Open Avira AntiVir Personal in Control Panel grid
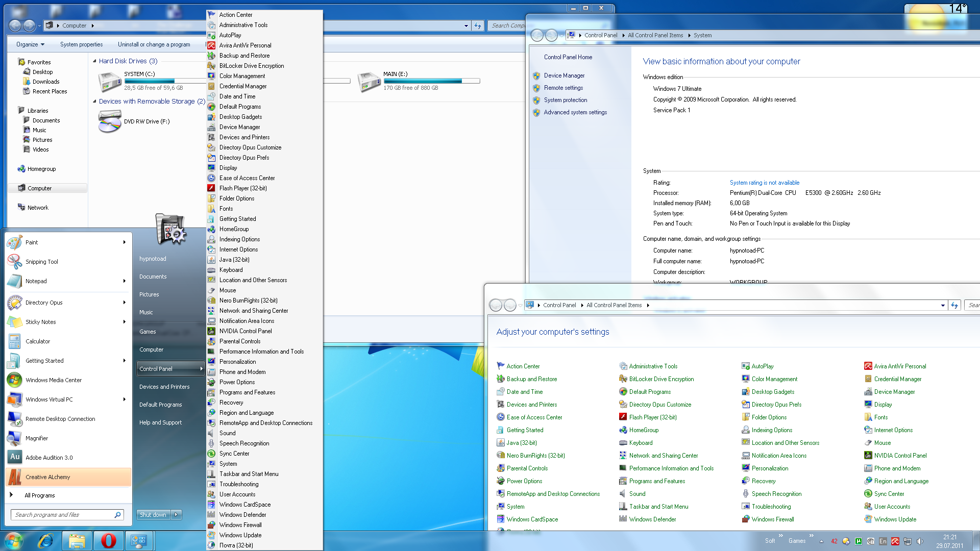 pyautogui.click(x=899, y=366)
